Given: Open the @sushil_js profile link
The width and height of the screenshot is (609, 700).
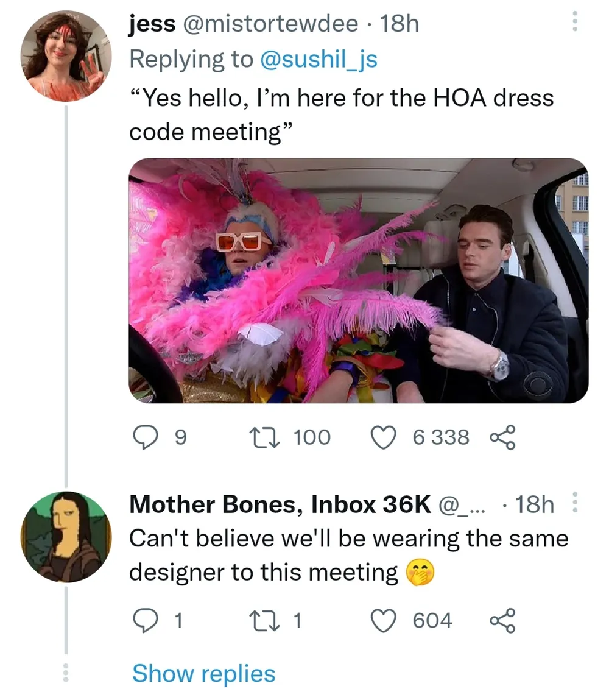Looking at the screenshot, I should point(319,59).
